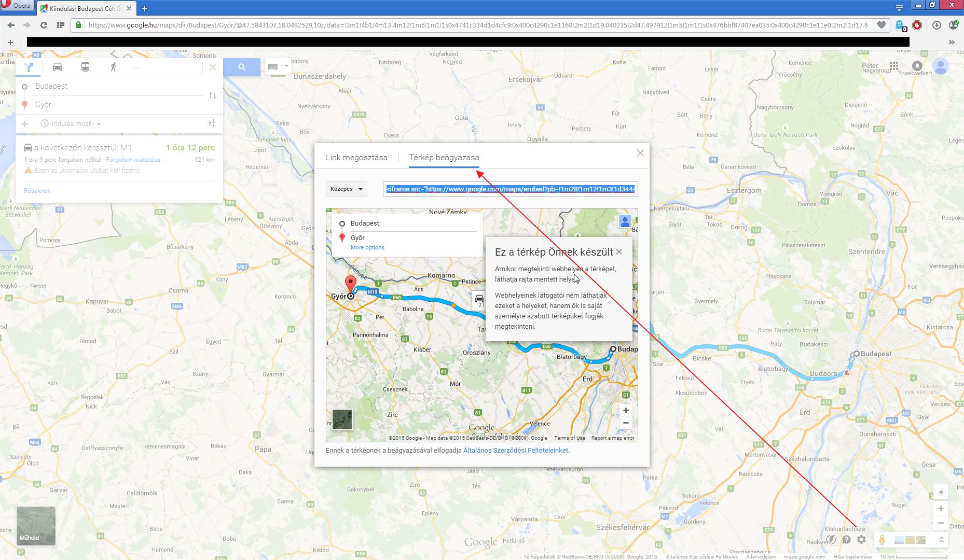Select the Street View pegman icon

pos(882,540)
